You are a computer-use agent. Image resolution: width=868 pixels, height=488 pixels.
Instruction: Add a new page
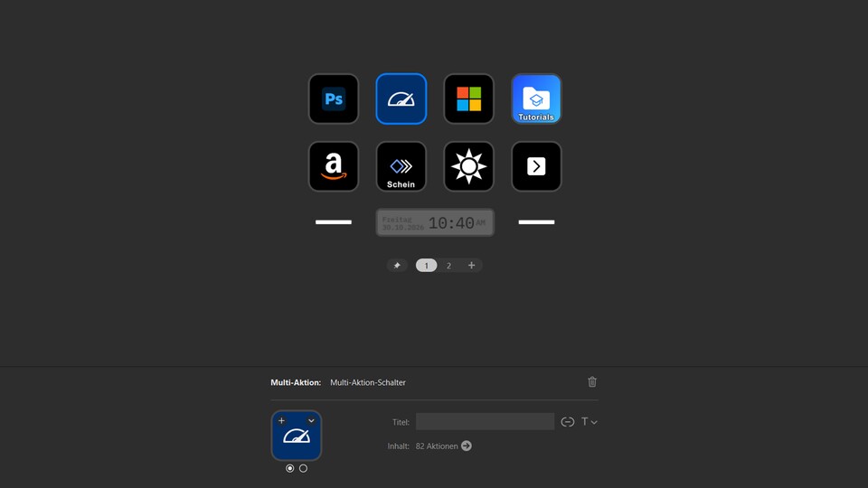click(x=471, y=266)
